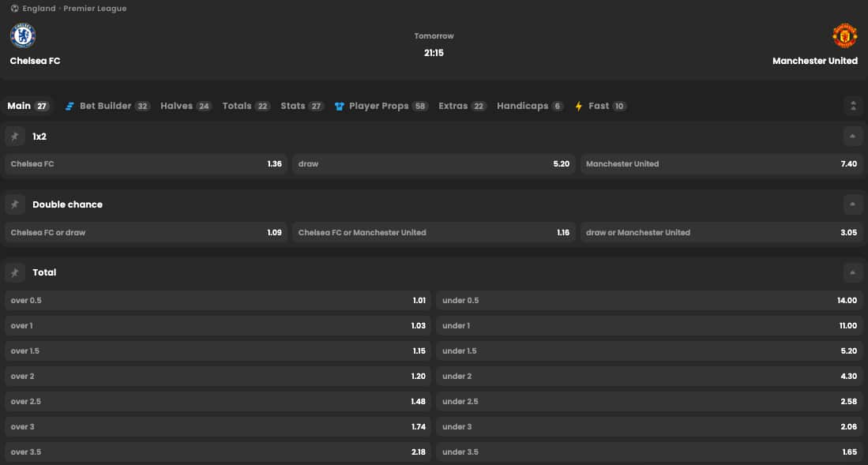Viewport: 868px width, 465px height.
Task: Select the draw outcome at 5.20
Action: tap(434, 164)
